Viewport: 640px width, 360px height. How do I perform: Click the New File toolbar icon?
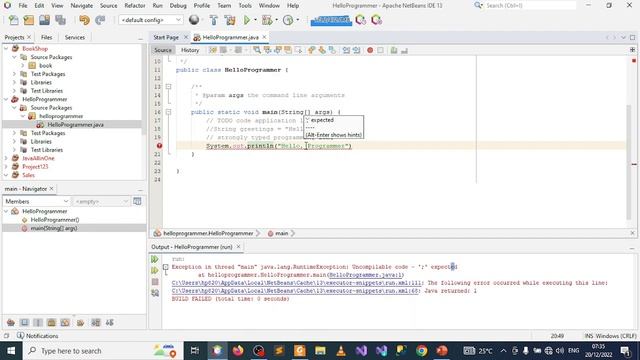point(13,20)
